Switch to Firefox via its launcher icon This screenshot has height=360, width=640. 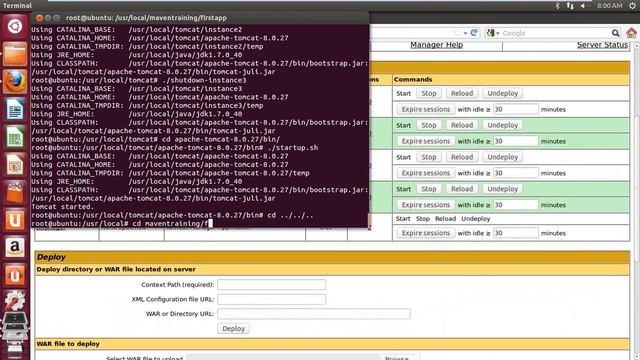pos(15,81)
